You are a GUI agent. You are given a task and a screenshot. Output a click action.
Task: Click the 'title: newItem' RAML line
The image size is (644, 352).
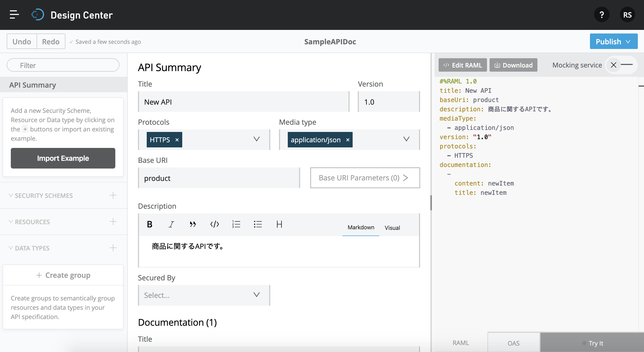click(480, 192)
